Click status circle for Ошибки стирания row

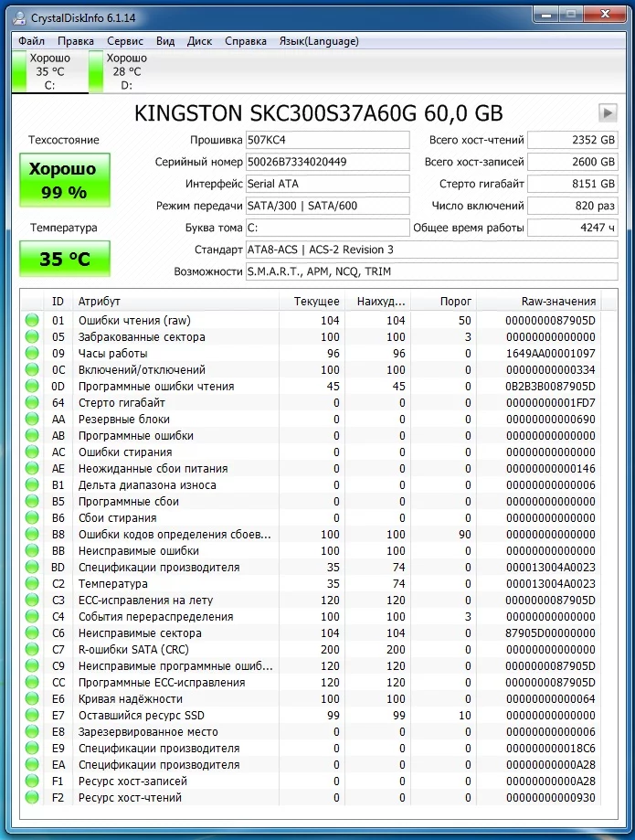click(32, 452)
